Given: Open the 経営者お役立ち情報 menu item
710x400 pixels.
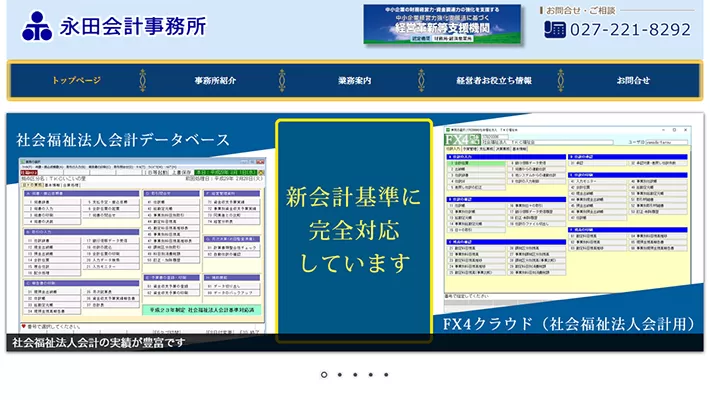Looking at the screenshot, I should tap(494, 81).
